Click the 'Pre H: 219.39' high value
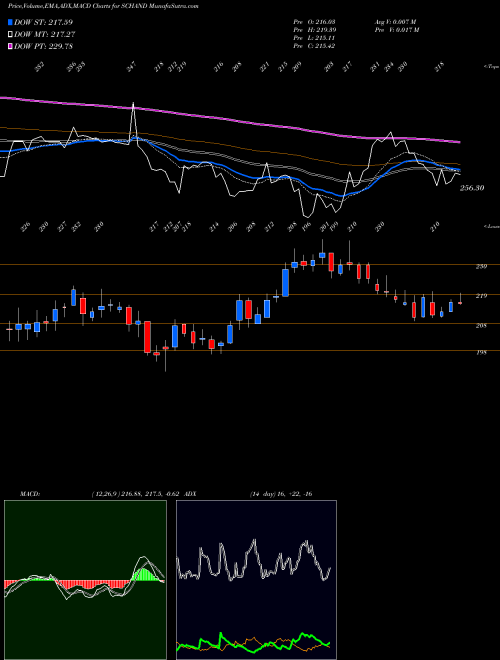500x660 pixels. 314,30
